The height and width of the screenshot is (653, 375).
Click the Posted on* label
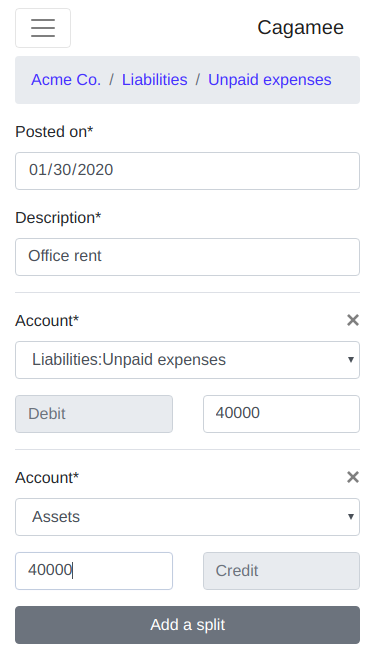(x=54, y=132)
